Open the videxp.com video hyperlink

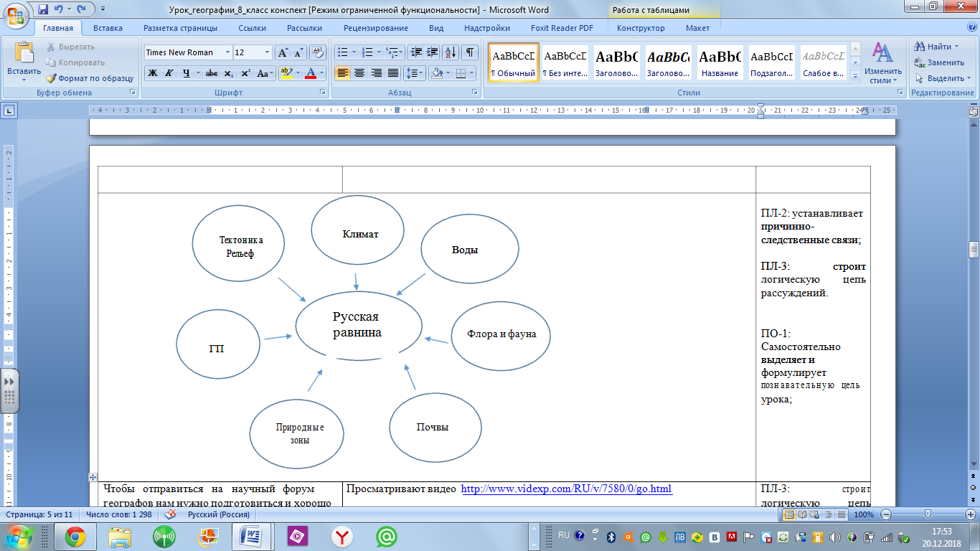click(566, 489)
